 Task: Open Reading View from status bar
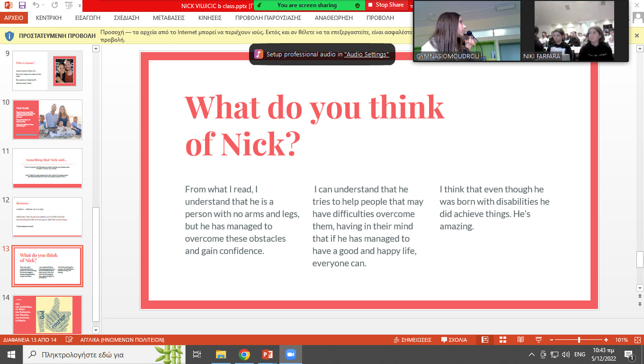pos(520,340)
